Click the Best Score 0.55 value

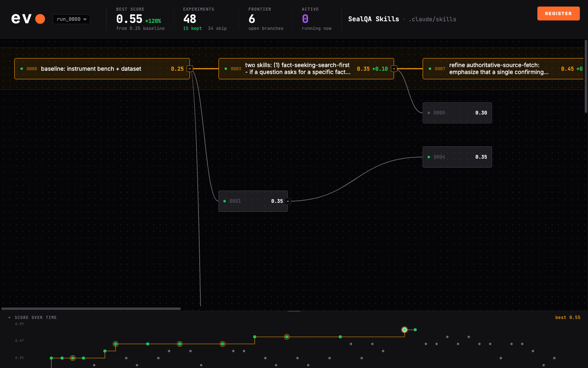[x=129, y=19]
